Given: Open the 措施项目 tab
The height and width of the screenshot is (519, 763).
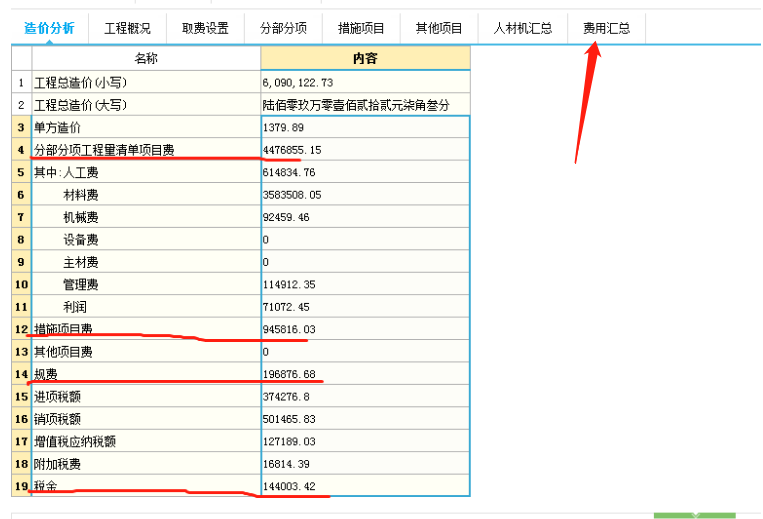Looking at the screenshot, I should [x=361, y=28].
